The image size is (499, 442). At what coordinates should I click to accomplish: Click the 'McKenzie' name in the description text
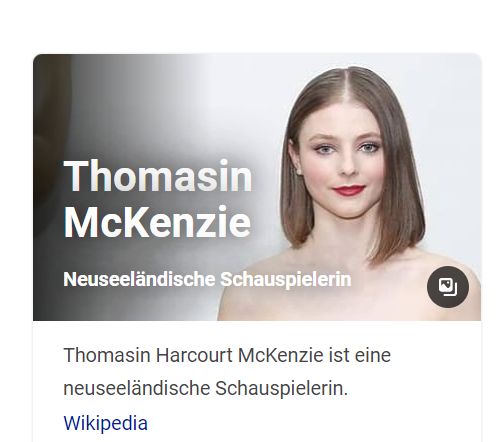click(281, 355)
